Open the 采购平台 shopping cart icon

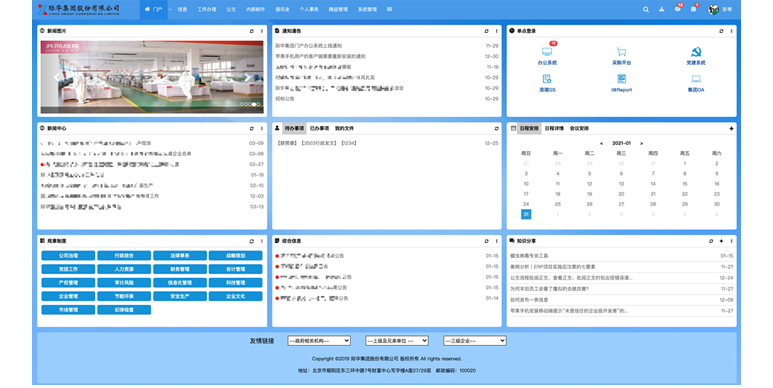pyautogui.click(x=621, y=51)
